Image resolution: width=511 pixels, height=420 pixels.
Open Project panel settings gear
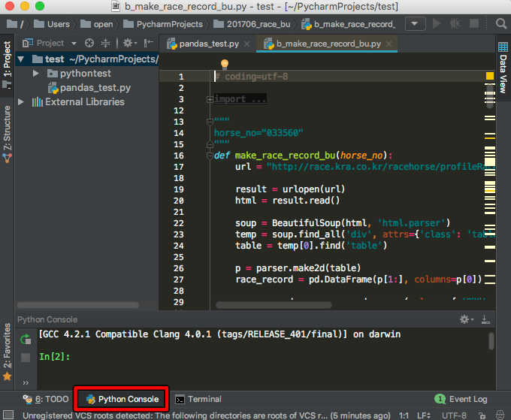click(129, 43)
